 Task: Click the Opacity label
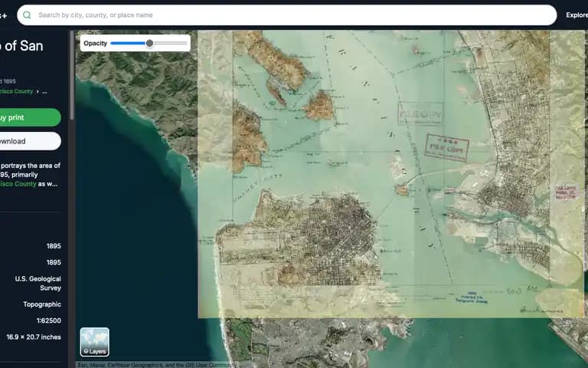click(95, 43)
